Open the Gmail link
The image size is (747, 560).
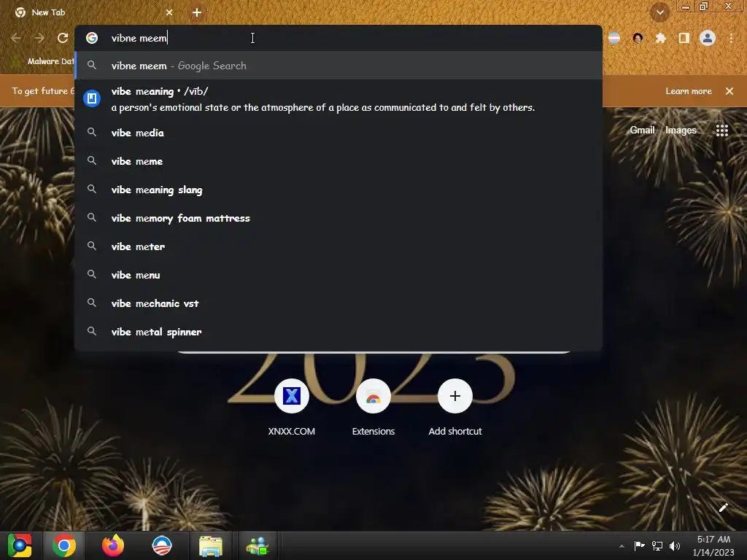642,130
